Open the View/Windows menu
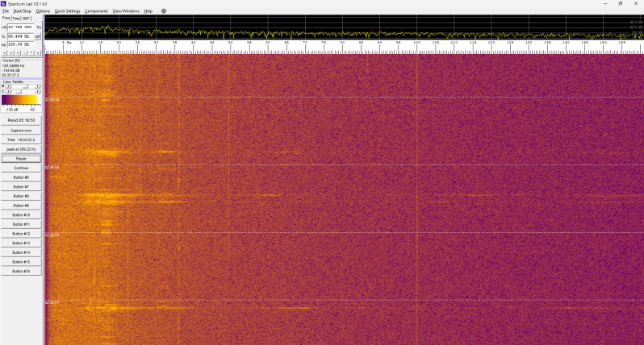 126,11
